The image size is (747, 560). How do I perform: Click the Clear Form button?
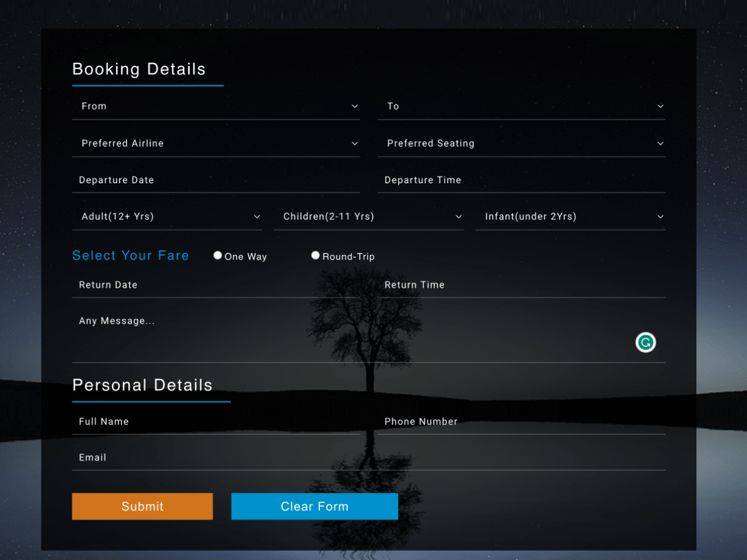click(315, 506)
